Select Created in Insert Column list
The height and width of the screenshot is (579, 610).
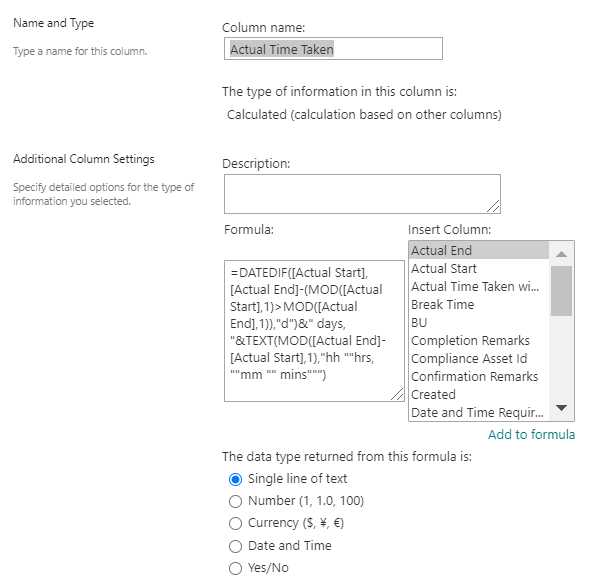click(x=479, y=394)
